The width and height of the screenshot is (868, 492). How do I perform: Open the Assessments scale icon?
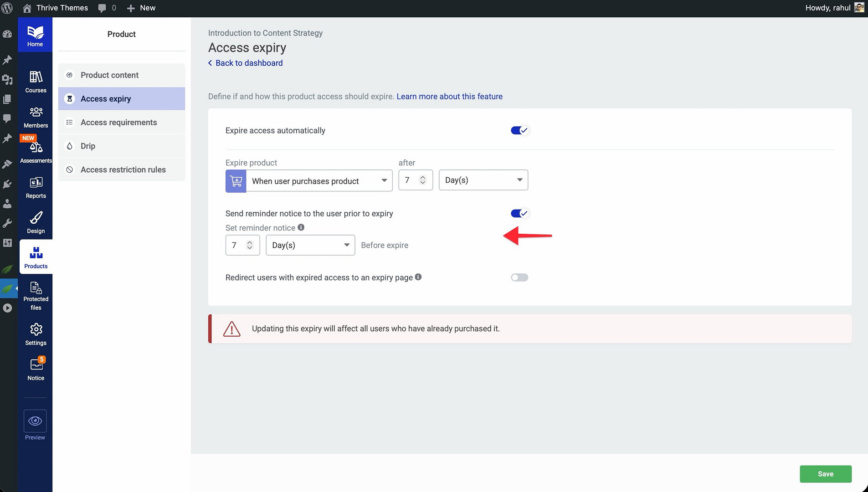pos(36,148)
